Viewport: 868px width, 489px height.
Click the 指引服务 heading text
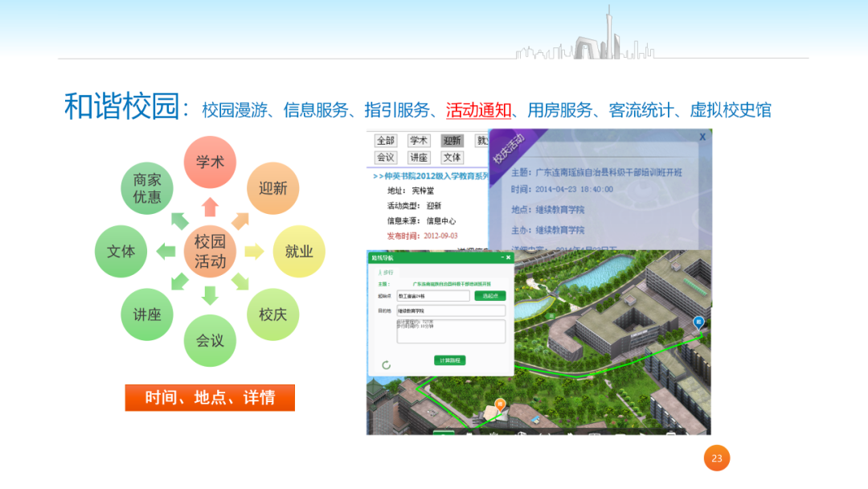398,110
